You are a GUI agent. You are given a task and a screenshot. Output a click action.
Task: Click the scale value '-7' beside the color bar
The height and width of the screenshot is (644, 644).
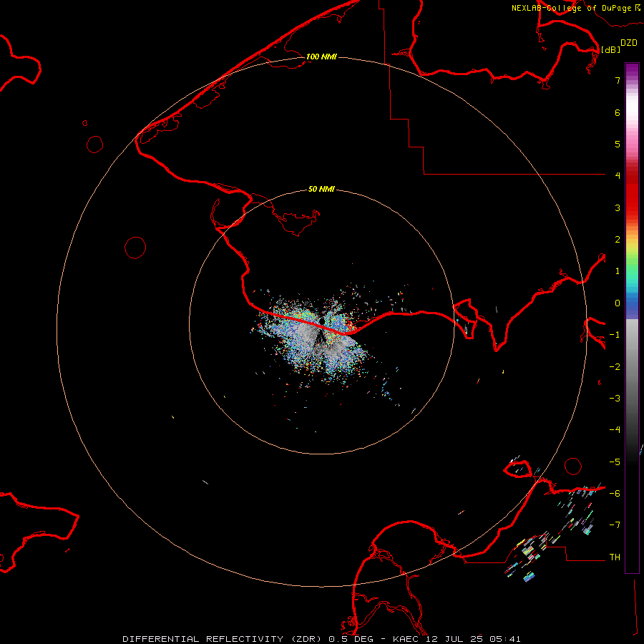coord(615,525)
